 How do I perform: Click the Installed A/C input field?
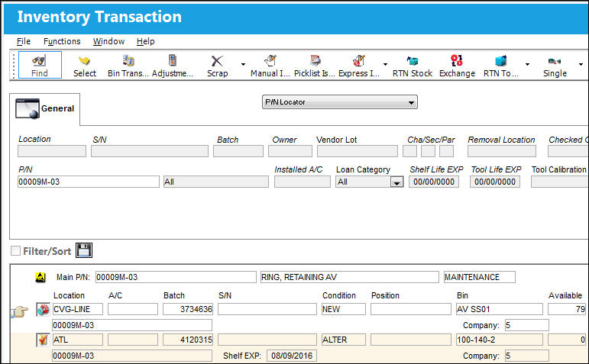303,182
